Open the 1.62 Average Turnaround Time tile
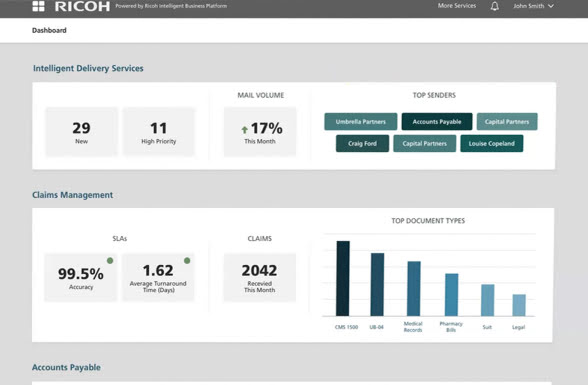The image size is (588, 385). pyautogui.click(x=158, y=277)
